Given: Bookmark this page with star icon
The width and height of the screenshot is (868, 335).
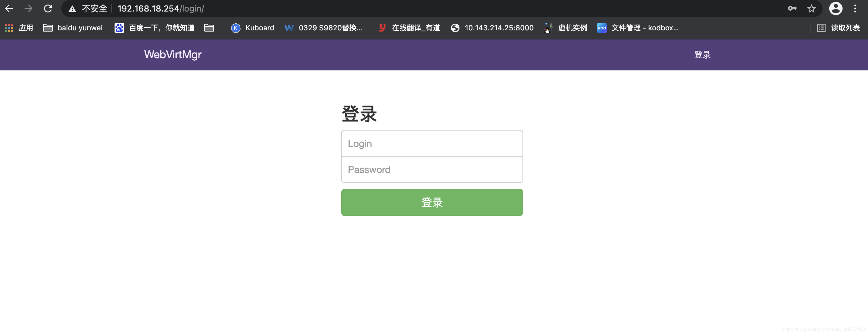Looking at the screenshot, I should click(811, 9).
